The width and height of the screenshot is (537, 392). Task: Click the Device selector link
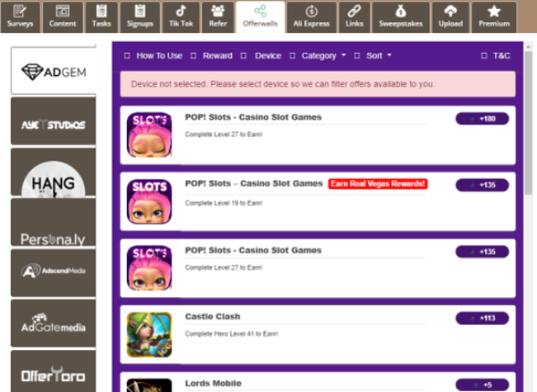click(x=268, y=55)
